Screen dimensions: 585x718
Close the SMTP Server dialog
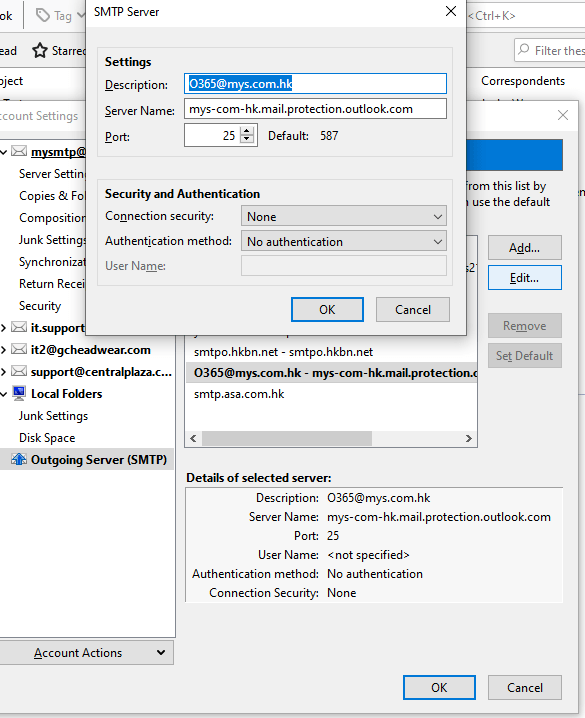tap(451, 11)
